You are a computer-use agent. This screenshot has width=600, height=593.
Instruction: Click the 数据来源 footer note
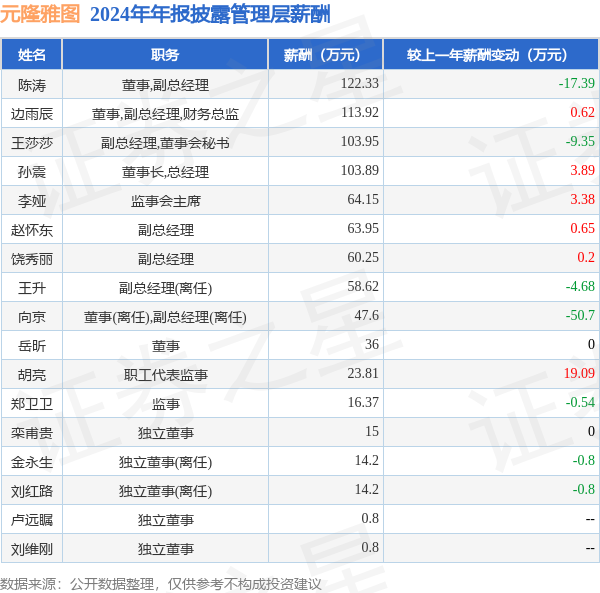pos(161,584)
